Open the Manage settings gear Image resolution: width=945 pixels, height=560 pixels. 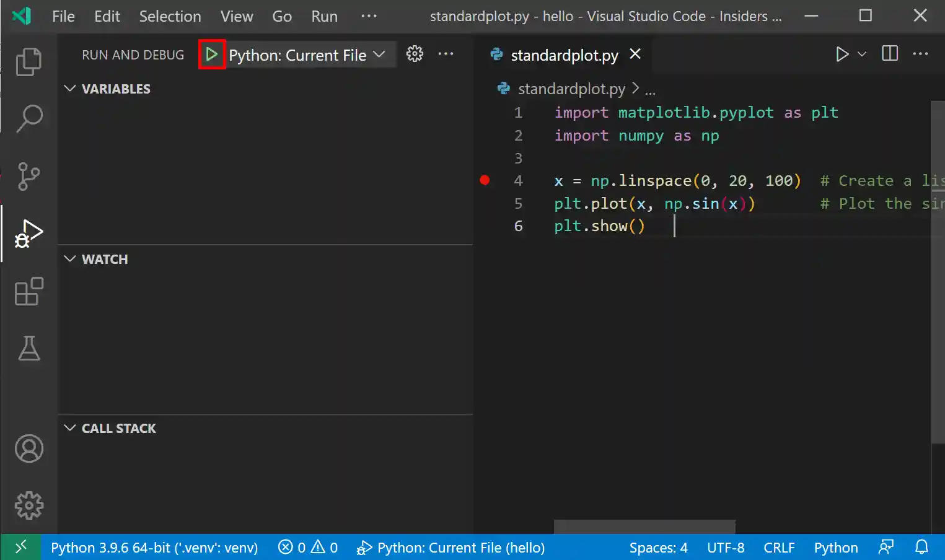click(x=29, y=505)
